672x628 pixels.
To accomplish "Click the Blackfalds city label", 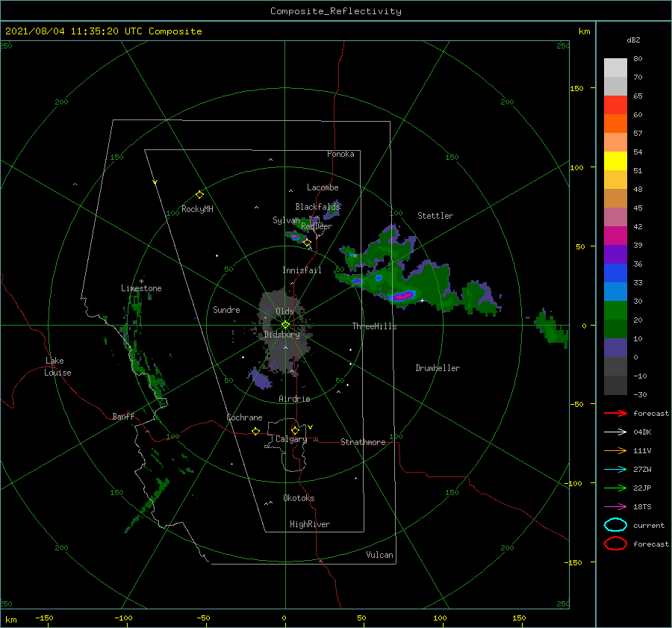I will pyautogui.click(x=317, y=207).
